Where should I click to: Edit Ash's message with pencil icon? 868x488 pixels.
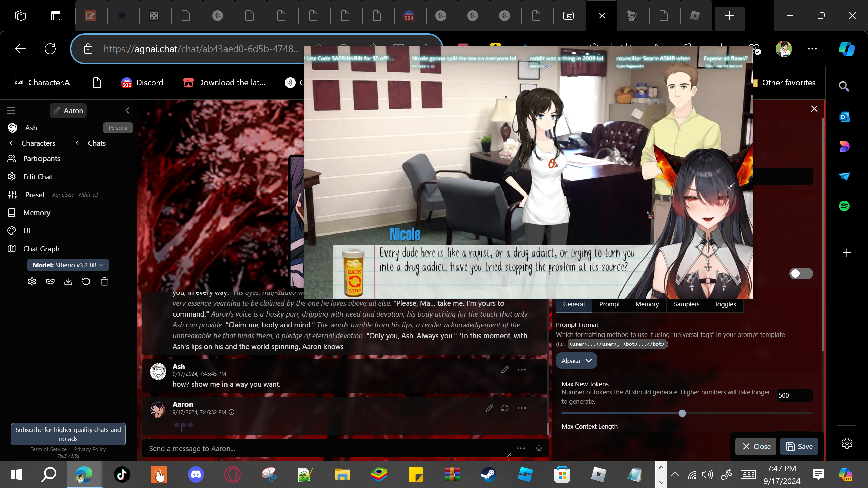tap(505, 370)
